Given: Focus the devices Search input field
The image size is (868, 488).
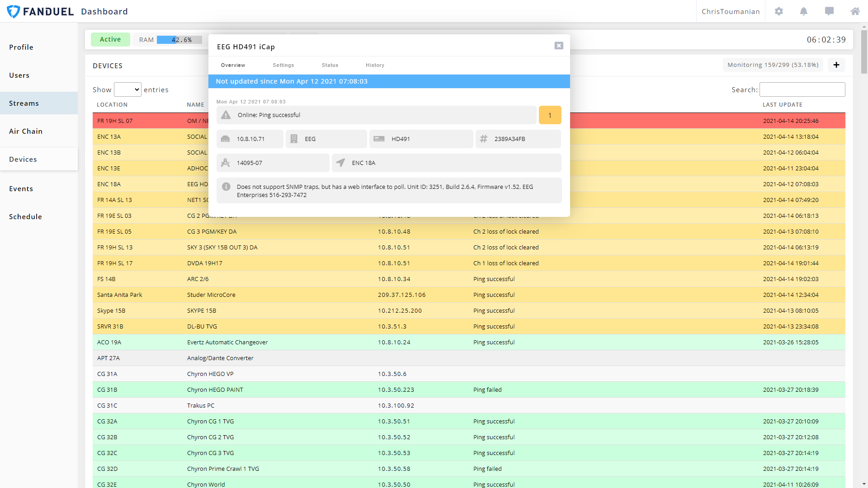Looking at the screenshot, I should pos(802,89).
